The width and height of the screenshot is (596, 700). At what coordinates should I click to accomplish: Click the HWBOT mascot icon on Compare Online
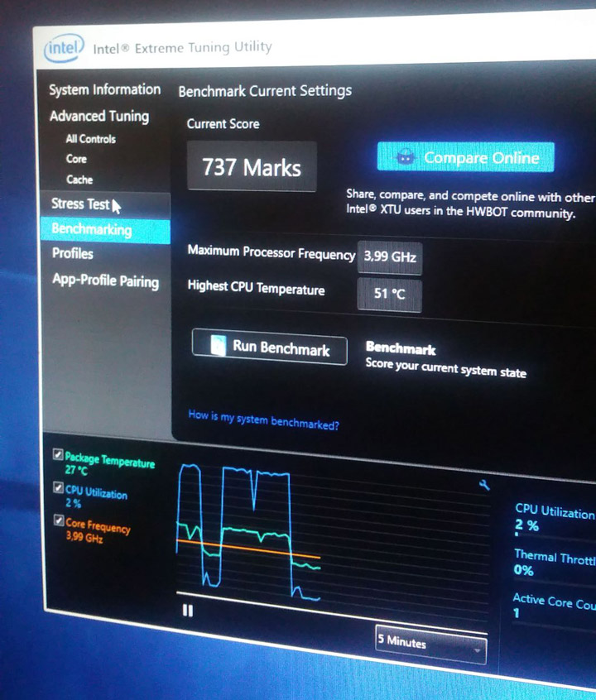point(406,156)
